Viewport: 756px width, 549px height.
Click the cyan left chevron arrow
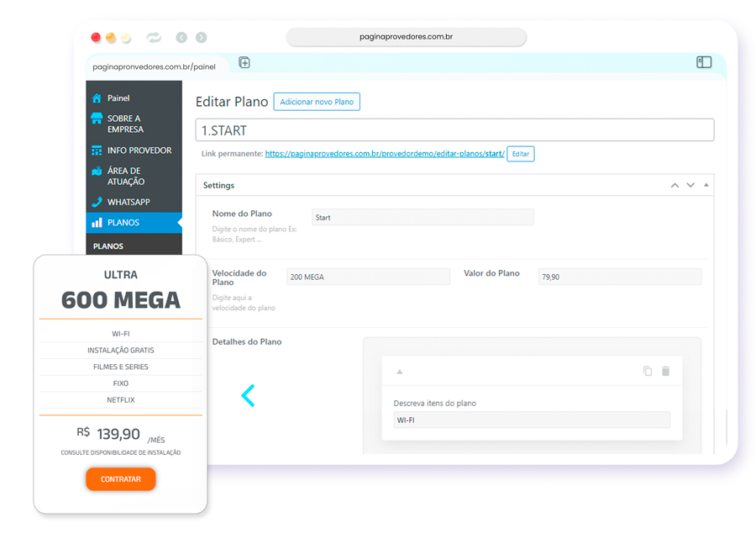[x=248, y=396]
